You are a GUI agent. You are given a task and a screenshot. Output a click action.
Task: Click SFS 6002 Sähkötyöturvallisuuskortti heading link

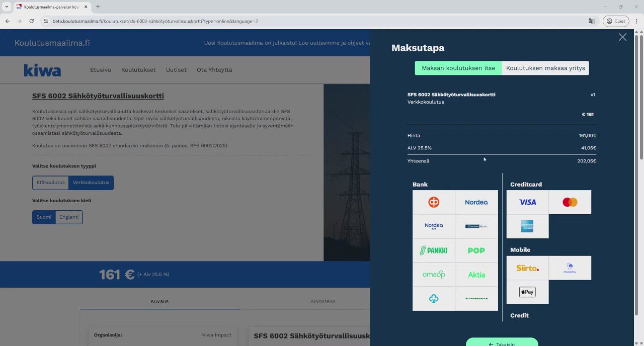98,96
